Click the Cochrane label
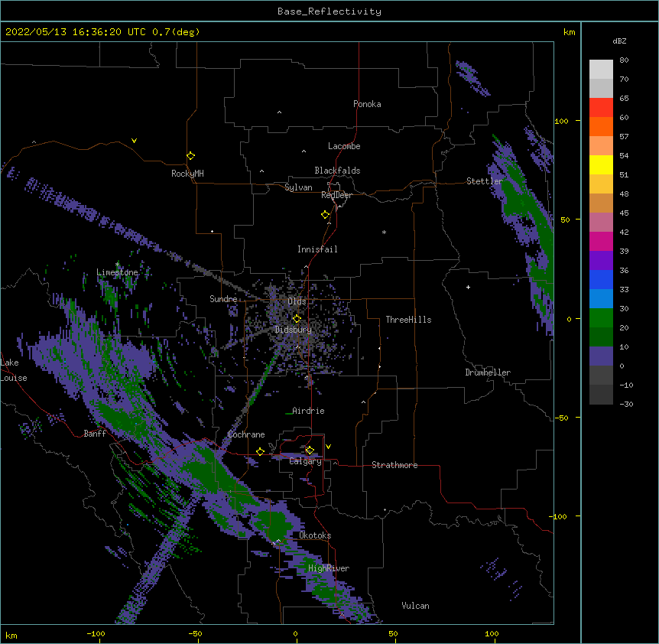The image size is (659, 644). 246,434
